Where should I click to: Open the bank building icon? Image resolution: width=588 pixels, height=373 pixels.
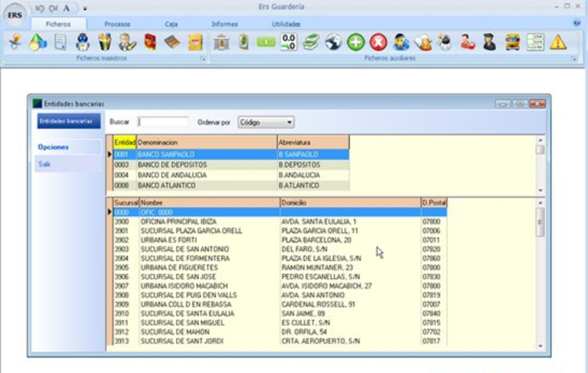221,42
